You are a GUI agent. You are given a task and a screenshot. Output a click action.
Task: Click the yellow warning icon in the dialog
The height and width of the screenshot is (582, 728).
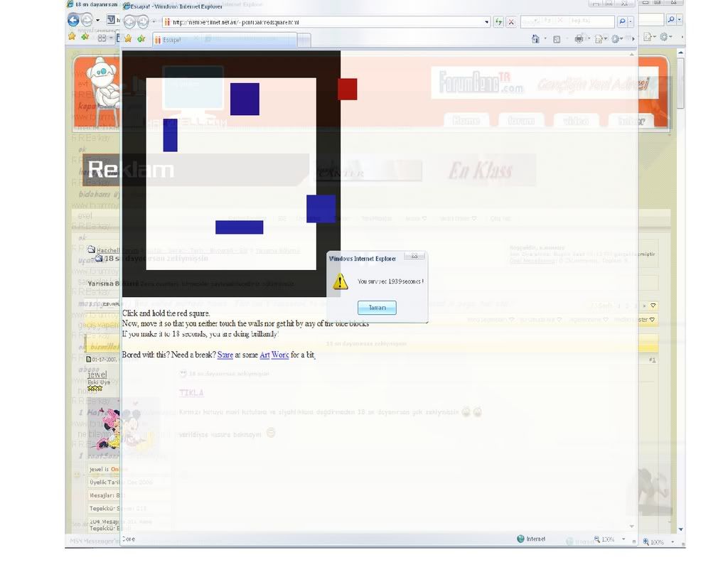point(341,281)
